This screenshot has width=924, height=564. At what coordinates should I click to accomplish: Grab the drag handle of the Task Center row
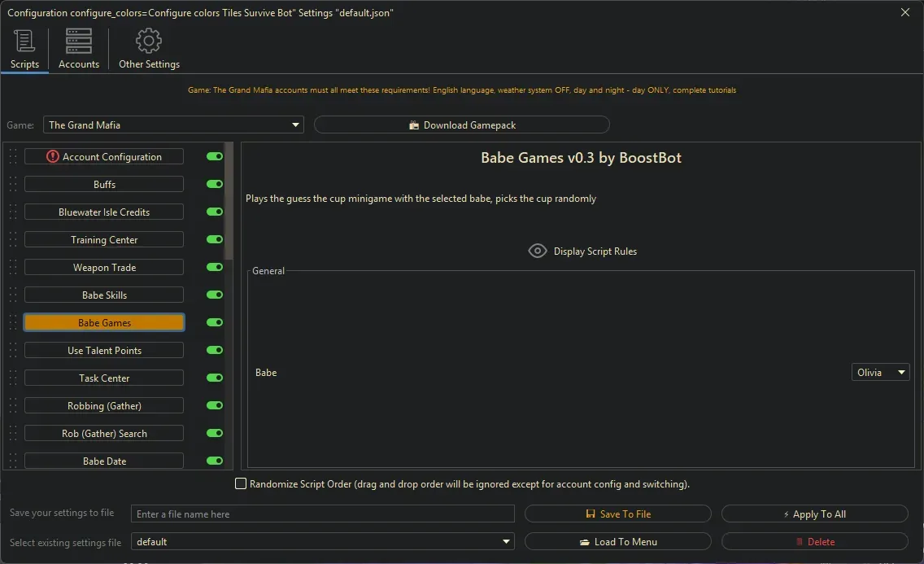click(x=13, y=378)
